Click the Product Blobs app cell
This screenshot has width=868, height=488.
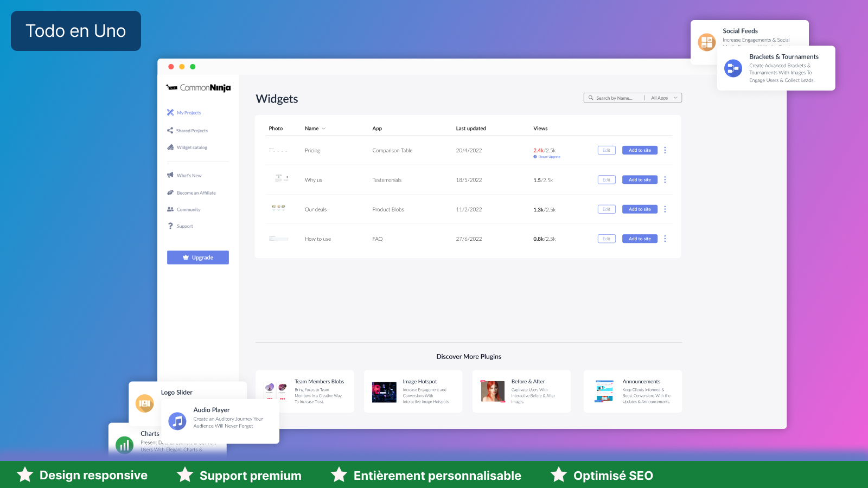[x=388, y=209]
